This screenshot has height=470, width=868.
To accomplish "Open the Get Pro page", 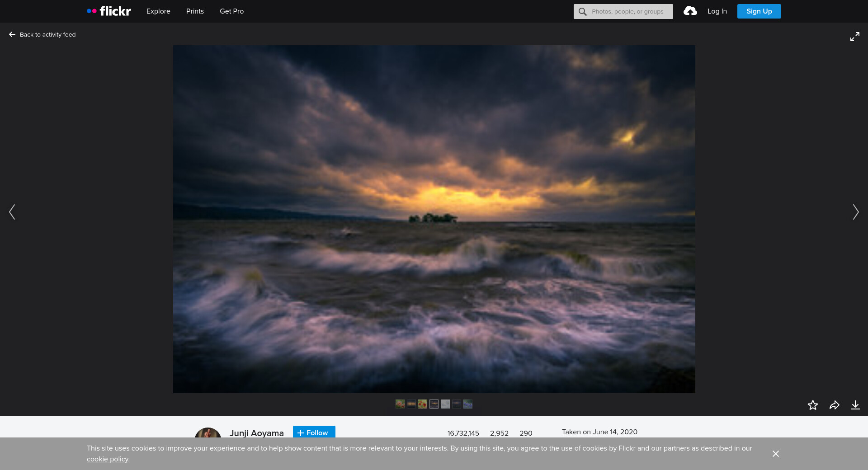I will coord(231,11).
